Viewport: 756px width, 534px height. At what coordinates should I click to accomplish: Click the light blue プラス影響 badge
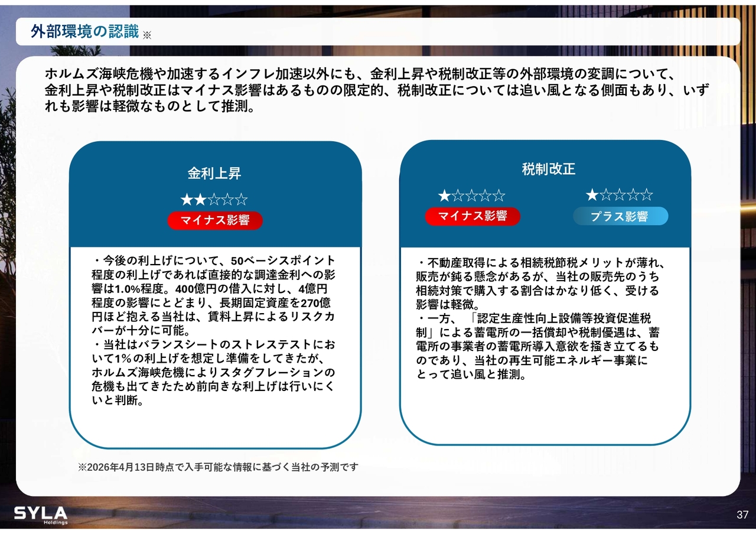coord(620,216)
